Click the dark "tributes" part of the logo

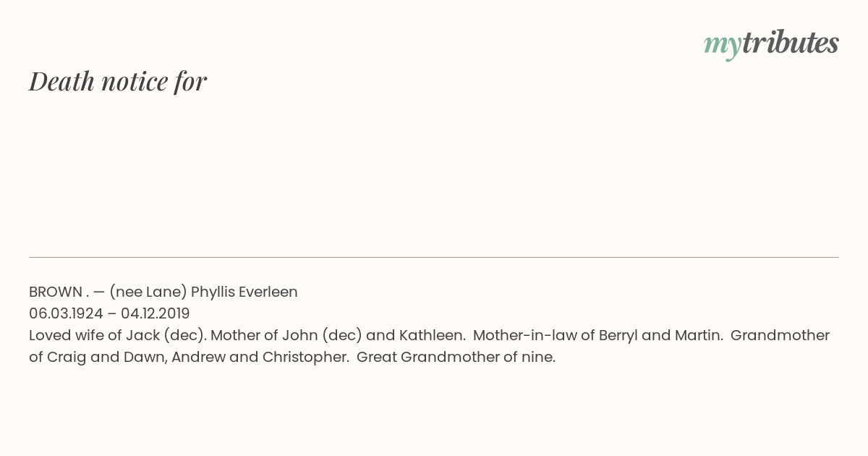[x=791, y=43]
